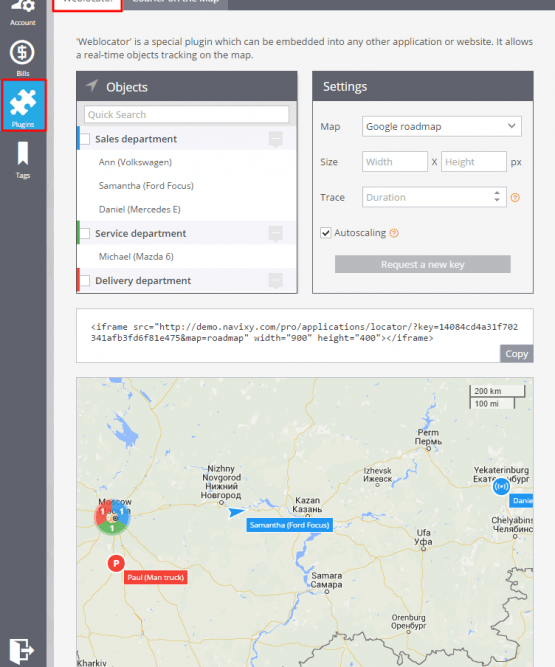The width and height of the screenshot is (555, 667).
Task: Open the Account section in sidebar
Action: pos(23,13)
